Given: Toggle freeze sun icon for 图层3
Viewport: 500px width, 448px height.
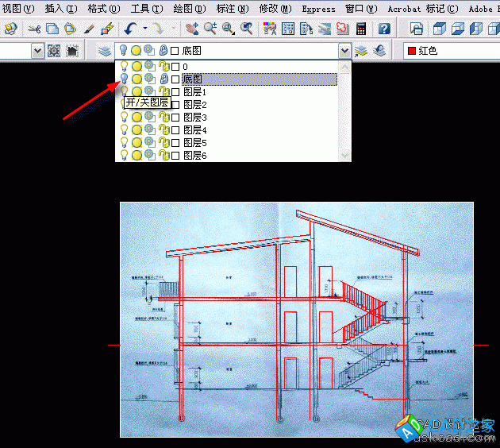Looking at the screenshot, I should pos(137,118).
